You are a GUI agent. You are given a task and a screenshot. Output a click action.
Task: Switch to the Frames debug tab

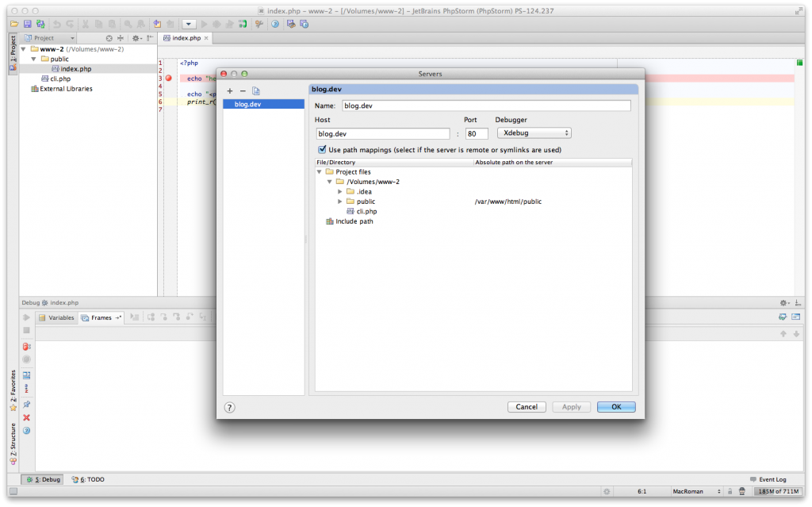pyautogui.click(x=101, y=318)
